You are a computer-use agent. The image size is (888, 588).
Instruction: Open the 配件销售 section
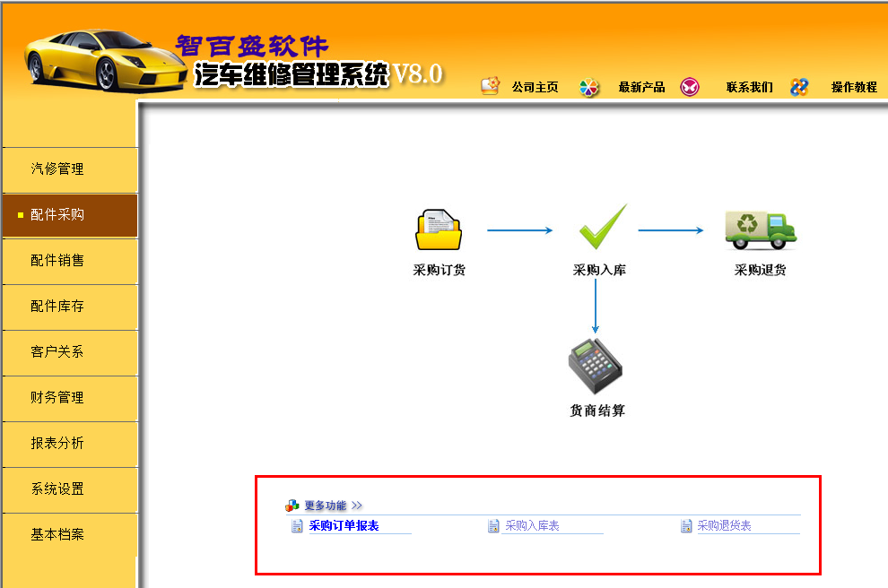(70, 261)
